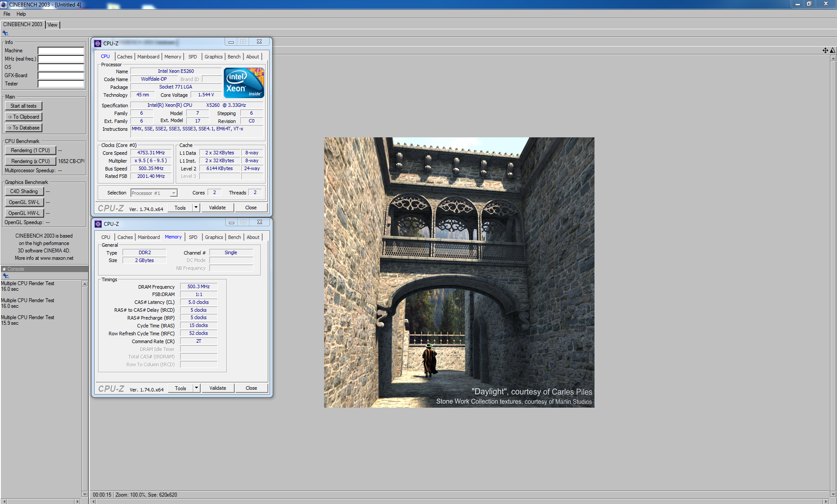Viewport: 837px width, 504px height.
Task: Switch to CPU tab in lower CPU-Z window
Action: pos(106,237)
